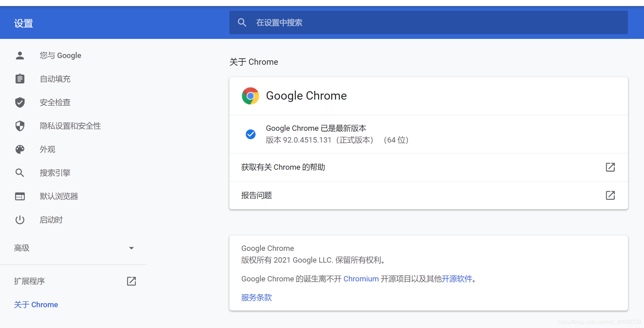Image resolution: width=644 pixels, height=328 pixels.
Task: Click the Google Chrome title beside the logo
Action: tap(306, 96)
